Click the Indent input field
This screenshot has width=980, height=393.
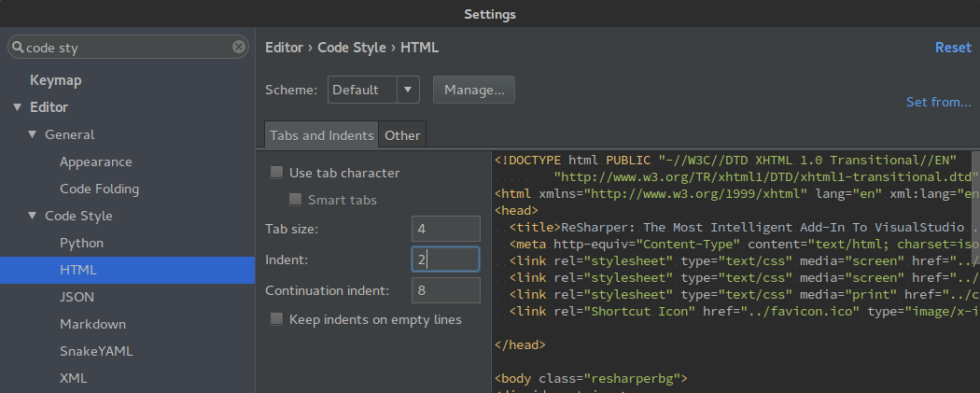click(x=445, y=260)
